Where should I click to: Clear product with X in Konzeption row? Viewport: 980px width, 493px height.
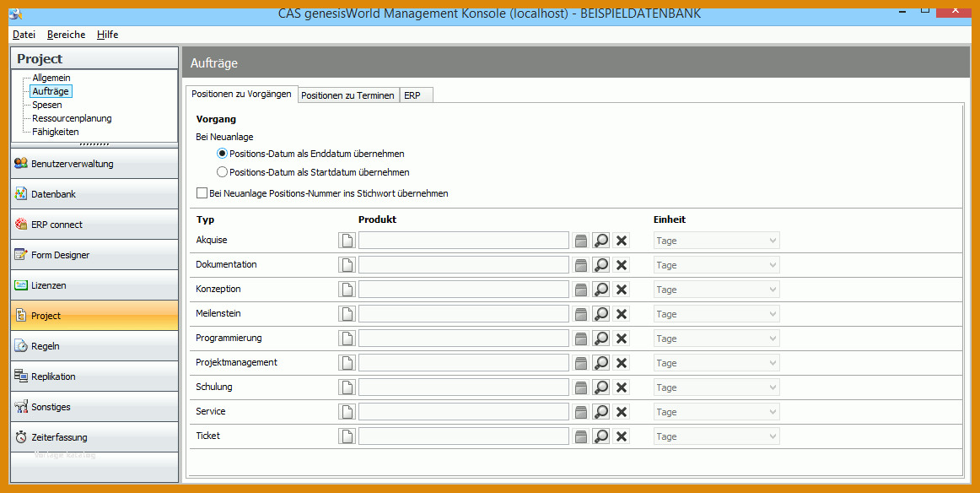pos(622,289)
